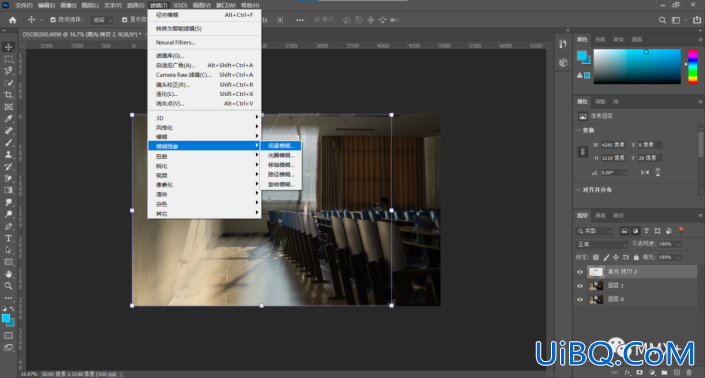This screenshot has width=705, height=378.
Task: Open the layer blend mode 正常 dropdown
Action: [x=602, y=244]
